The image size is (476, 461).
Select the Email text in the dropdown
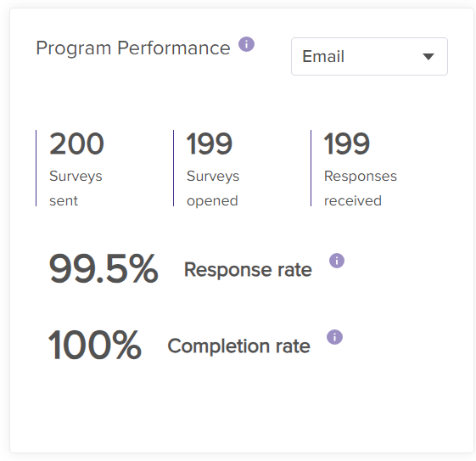point(323,57)
